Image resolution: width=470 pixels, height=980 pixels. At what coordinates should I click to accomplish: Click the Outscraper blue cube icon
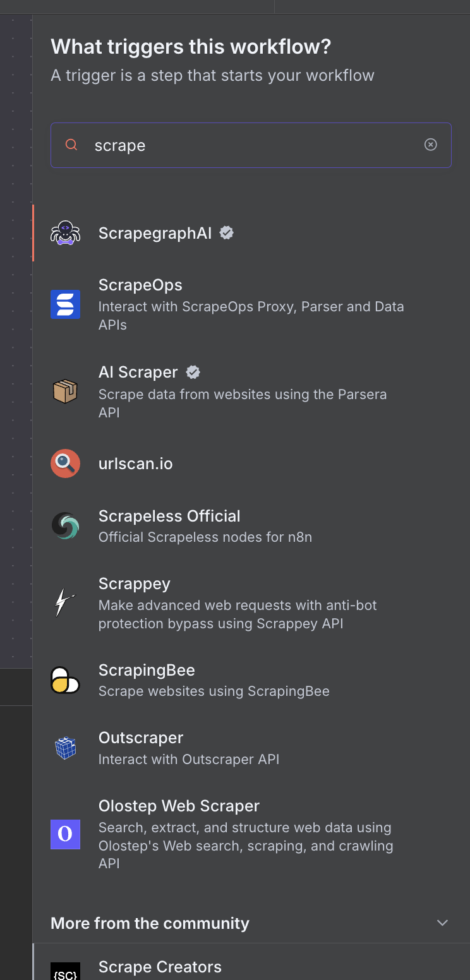pyautogui.click(x=65, y=748)
